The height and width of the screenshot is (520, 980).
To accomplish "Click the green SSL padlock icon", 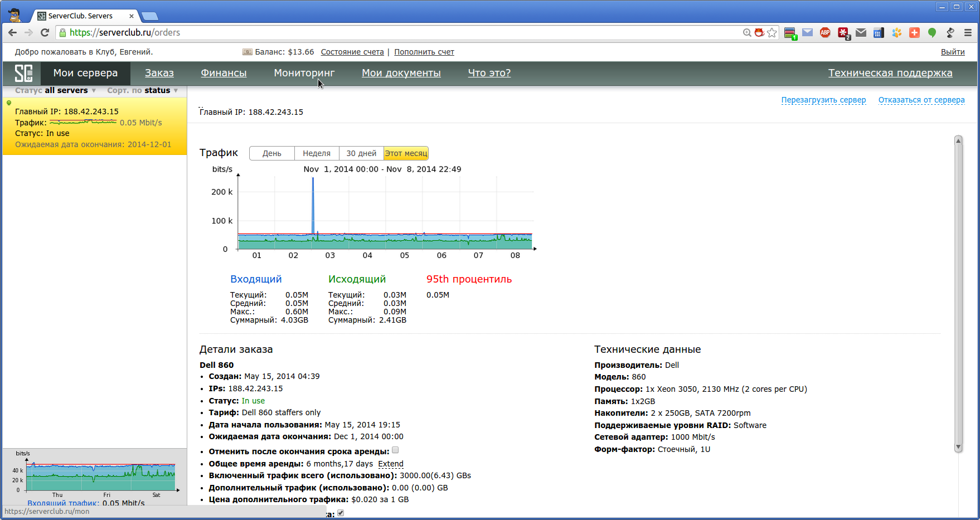I will [x=62, y=32].
